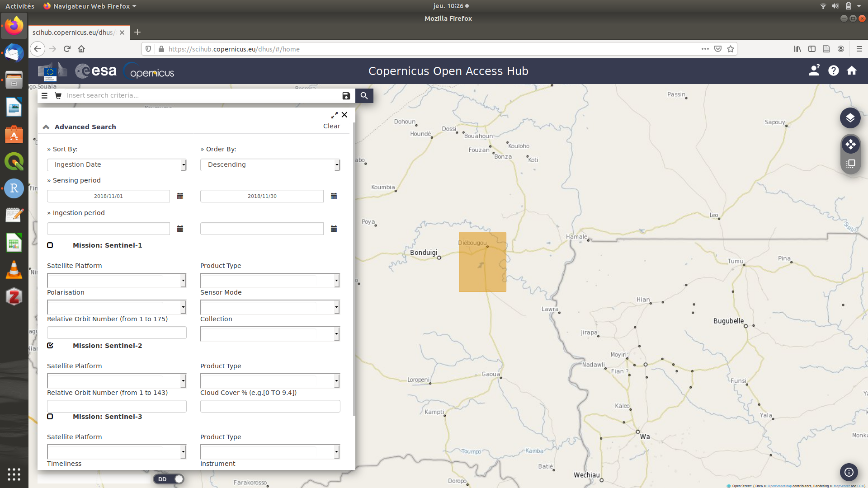Open sensing period start calendar
The image size is (868, 488).
click(180, 196)
